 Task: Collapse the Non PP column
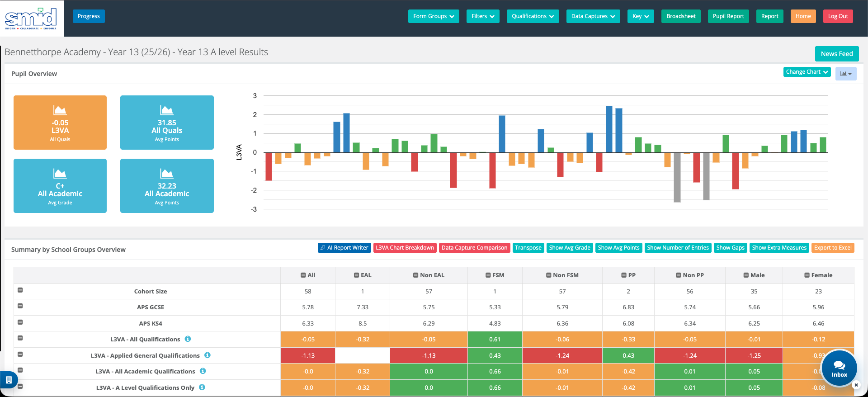pos(679,275)
